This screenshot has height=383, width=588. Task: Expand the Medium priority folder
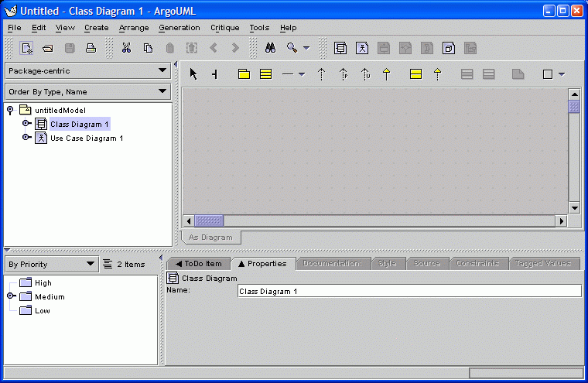12,296
